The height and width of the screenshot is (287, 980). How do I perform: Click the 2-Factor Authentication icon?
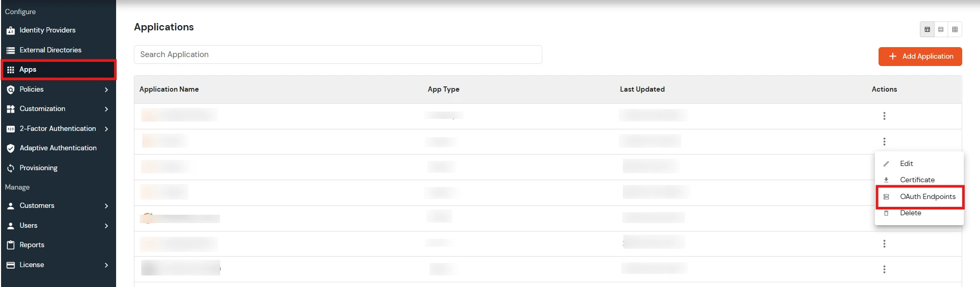tap(10, 129)
